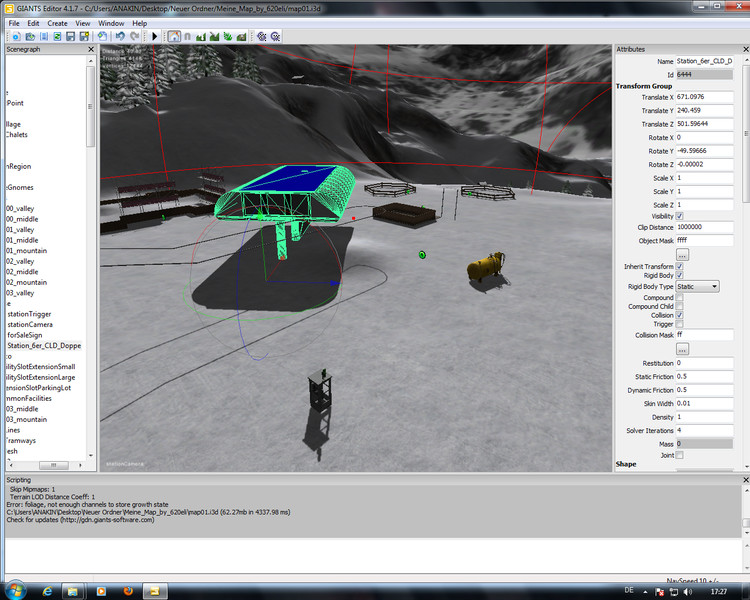Viewport: 750px width, 600px height.
Task: Click the Export selection toolbar icon
Action: pos(102,36)
